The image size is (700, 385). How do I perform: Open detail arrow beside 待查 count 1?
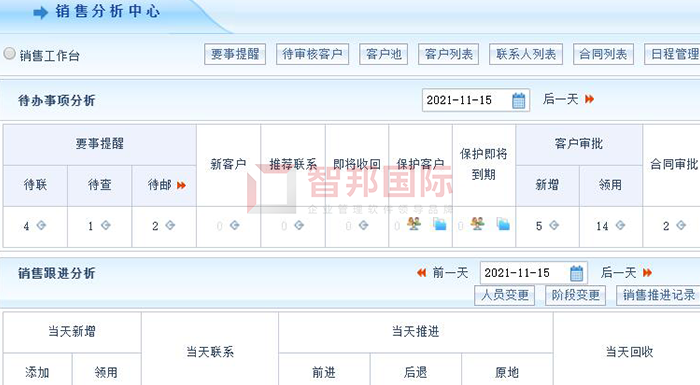(x=105, y=226)
